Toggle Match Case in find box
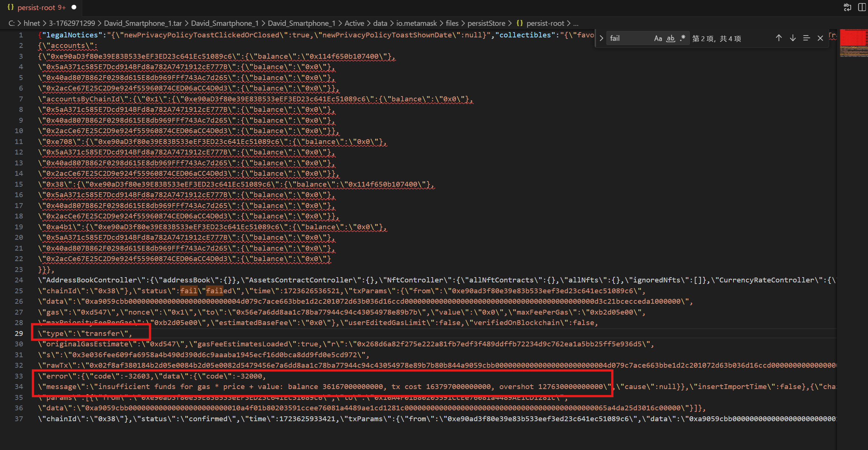This screenshot has width=868, height=450. (658, 38)
